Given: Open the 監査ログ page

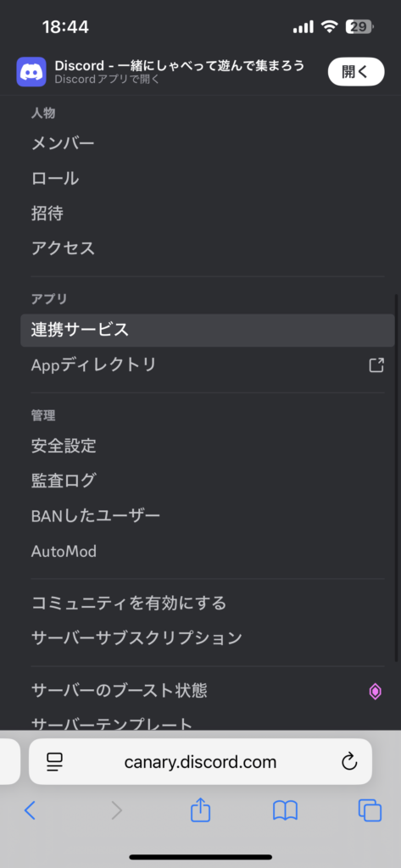Looking at the screenshot, I should [x=207, y=481].
